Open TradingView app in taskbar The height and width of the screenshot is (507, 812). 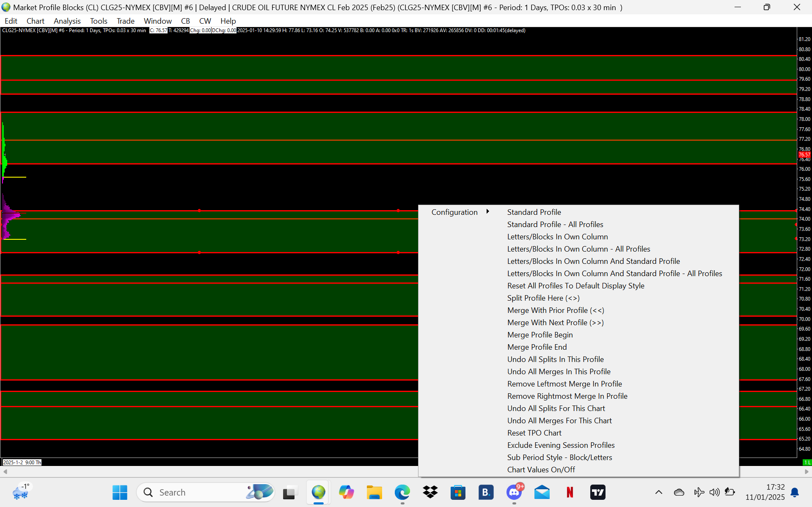click(x=597, y=492)
